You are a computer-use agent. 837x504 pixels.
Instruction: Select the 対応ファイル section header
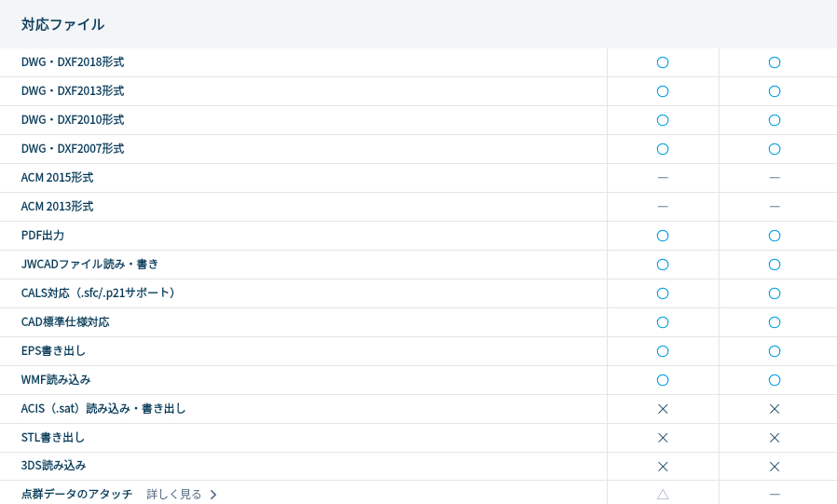(62, 24)
